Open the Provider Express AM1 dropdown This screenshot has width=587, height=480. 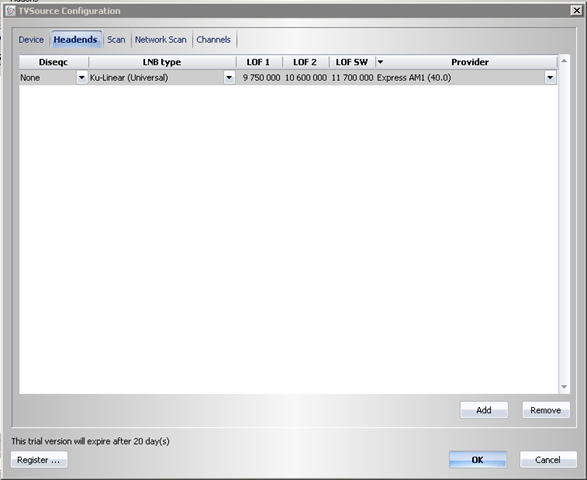pyautogui.click(x=550, y=78)
